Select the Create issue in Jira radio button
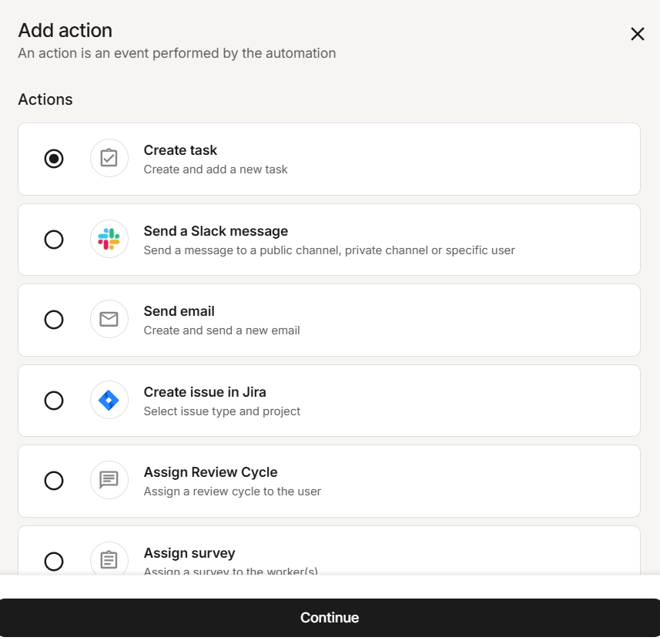Viewport: 660px width, 644px height. [x=53, y=400]
